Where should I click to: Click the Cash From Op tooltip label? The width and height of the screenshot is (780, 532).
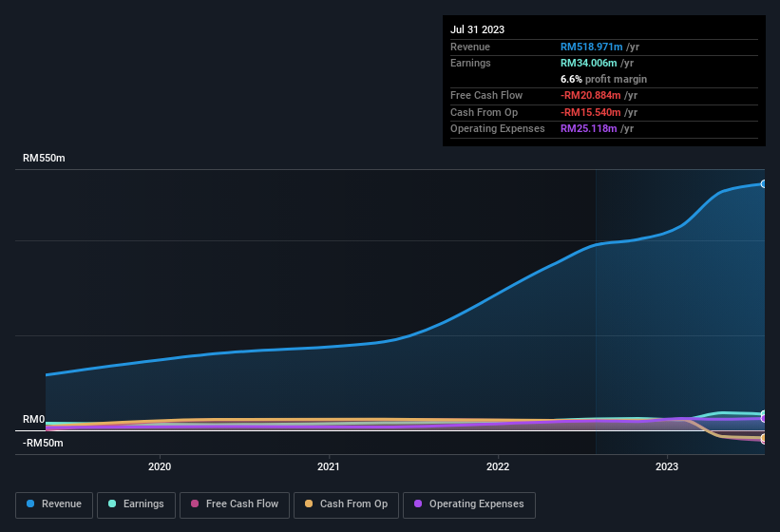[484, 112]
